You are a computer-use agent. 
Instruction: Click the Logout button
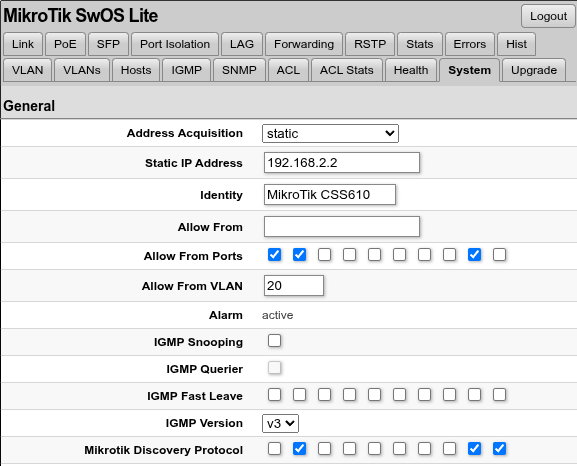click(x=548, y=16)
